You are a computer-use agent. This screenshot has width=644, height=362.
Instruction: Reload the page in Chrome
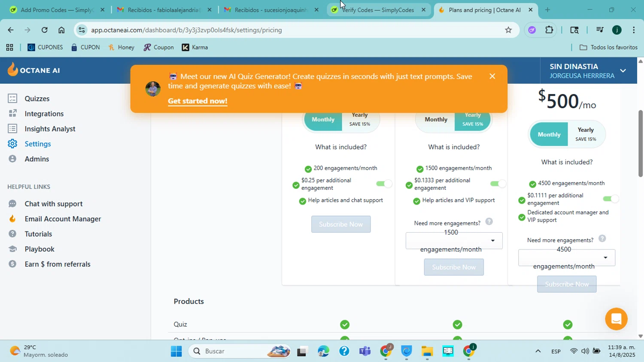pos(44,30)
